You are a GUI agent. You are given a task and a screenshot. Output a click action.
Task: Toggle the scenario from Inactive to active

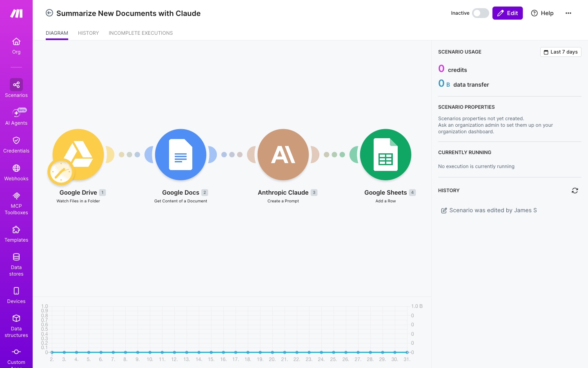(481, 13)
